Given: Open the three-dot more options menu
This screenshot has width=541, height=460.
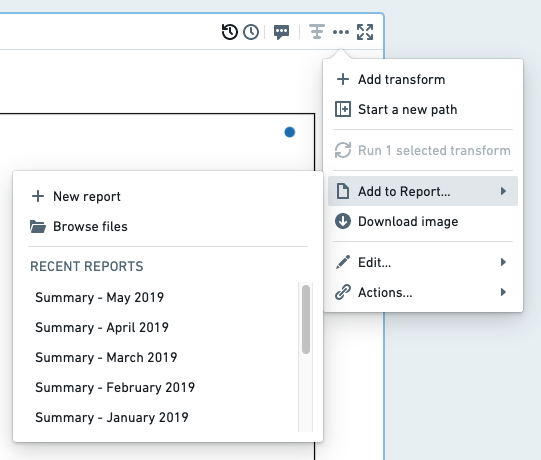Looking at the screenshot, I should click(341, 32).
